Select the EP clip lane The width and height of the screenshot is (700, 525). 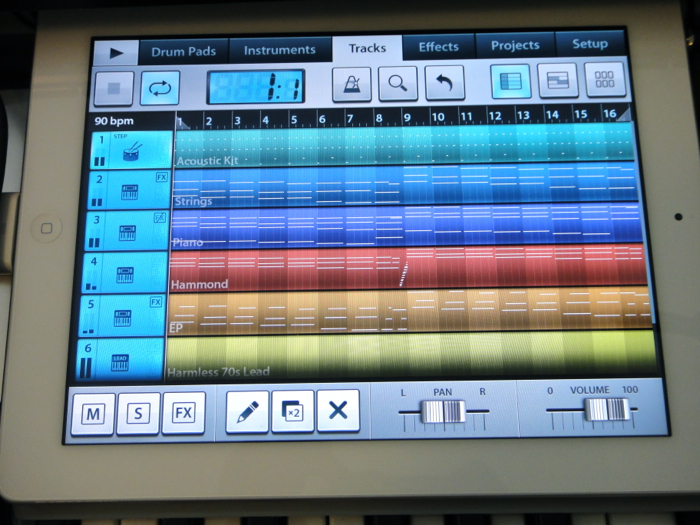coord(409,311)
